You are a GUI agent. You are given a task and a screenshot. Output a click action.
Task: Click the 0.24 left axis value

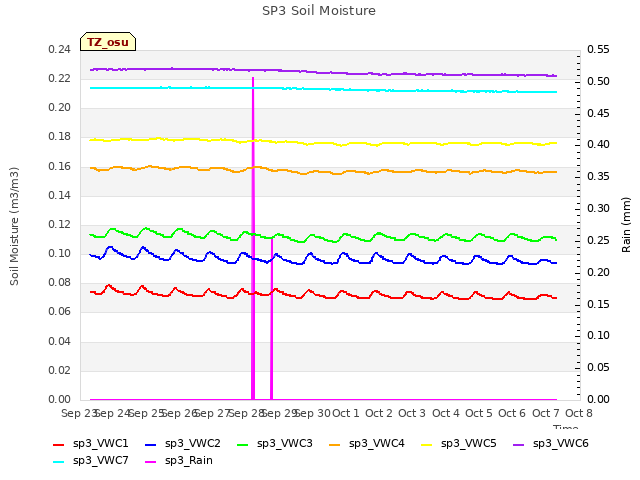point(60,50)
